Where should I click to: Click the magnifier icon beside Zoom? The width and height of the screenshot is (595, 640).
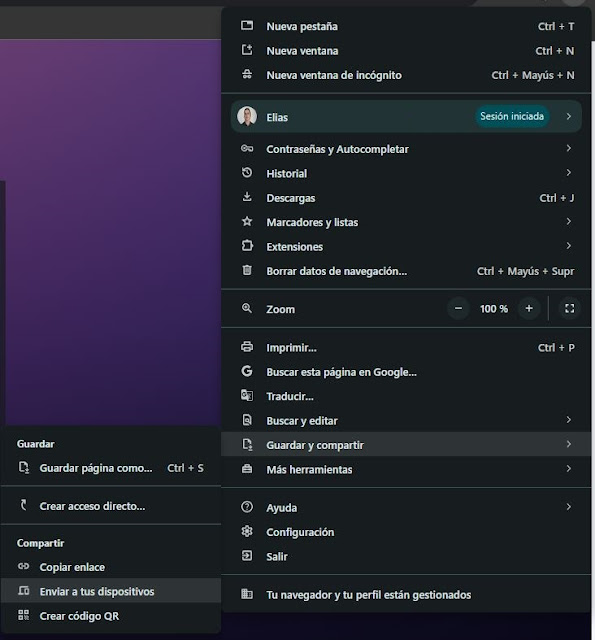[247, 308]
